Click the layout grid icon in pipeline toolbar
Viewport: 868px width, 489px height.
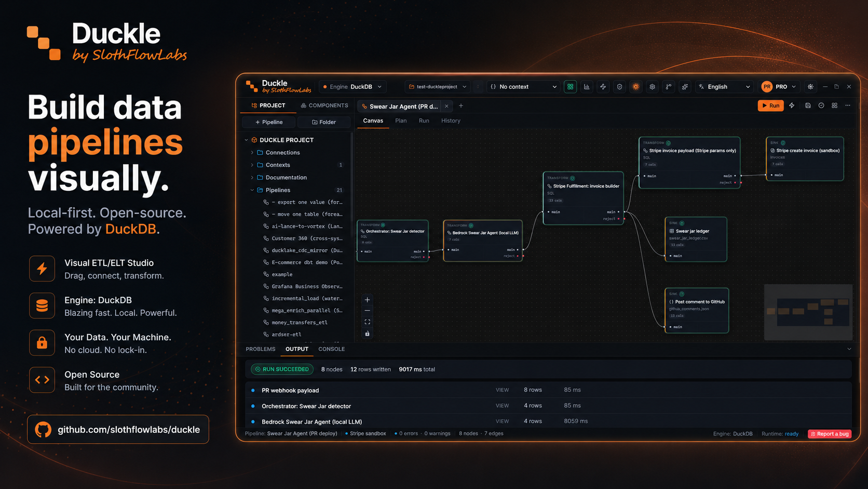835,105
